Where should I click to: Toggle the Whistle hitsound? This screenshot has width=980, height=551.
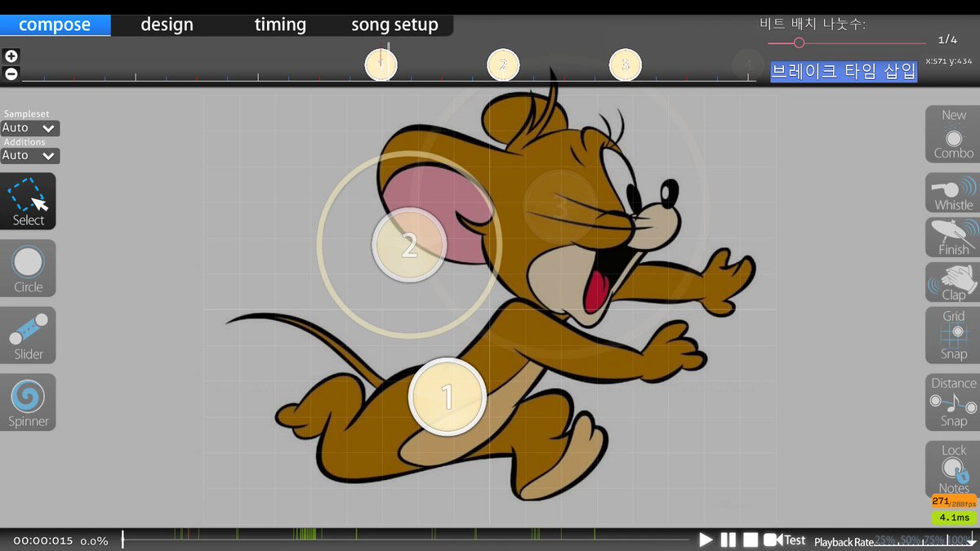tap(952, 193)
